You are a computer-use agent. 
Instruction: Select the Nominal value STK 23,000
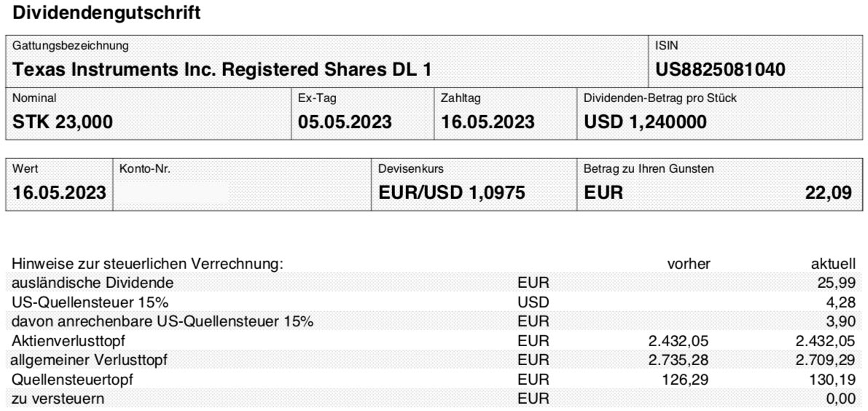pos(63,122)
